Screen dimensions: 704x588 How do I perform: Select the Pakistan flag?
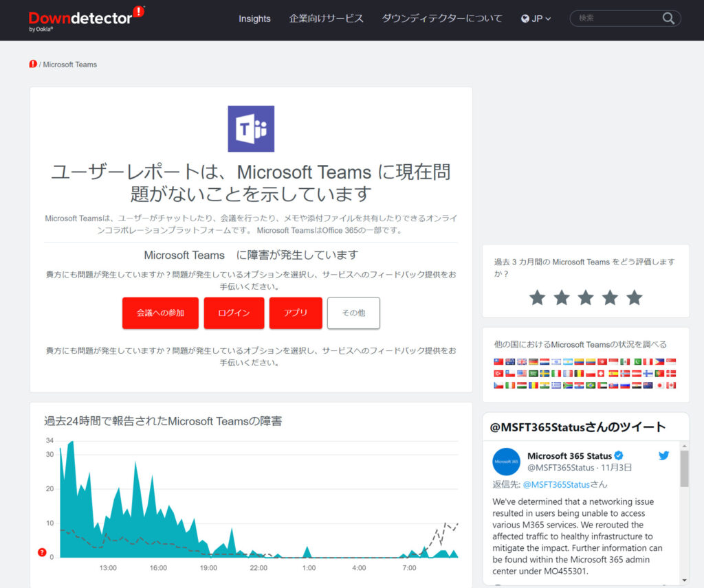637,362
